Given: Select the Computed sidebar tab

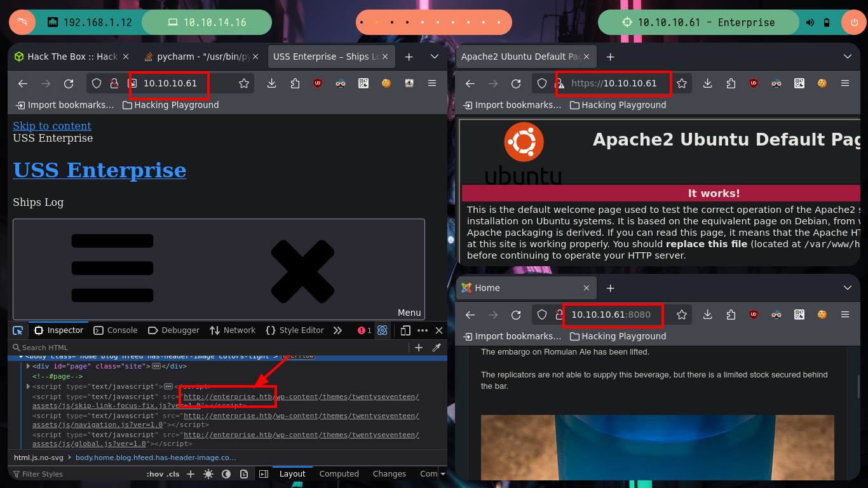Looking at the screenshot, I should click(339, 474).
